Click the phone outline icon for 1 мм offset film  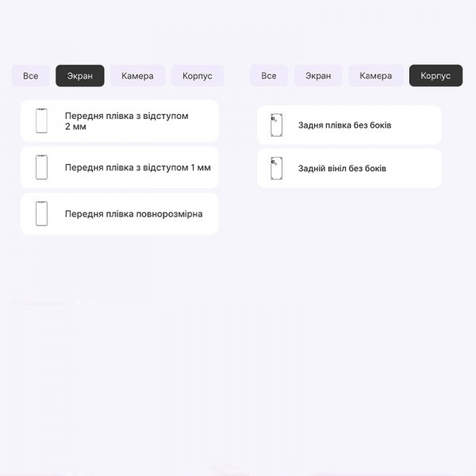(41, 167)
